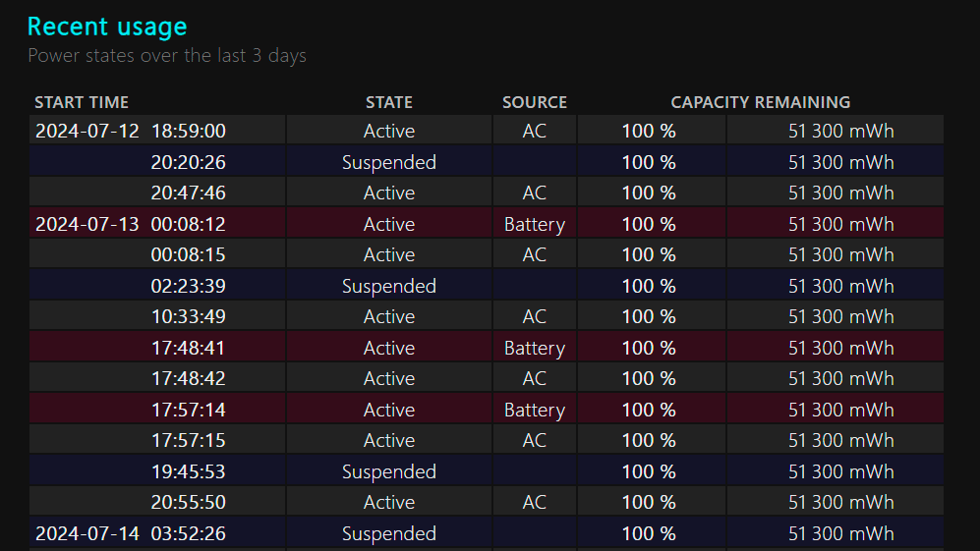980x551 pixels.
Task: Click Battery source in the 00:08:12 row
Action: (x=535, y=224)
